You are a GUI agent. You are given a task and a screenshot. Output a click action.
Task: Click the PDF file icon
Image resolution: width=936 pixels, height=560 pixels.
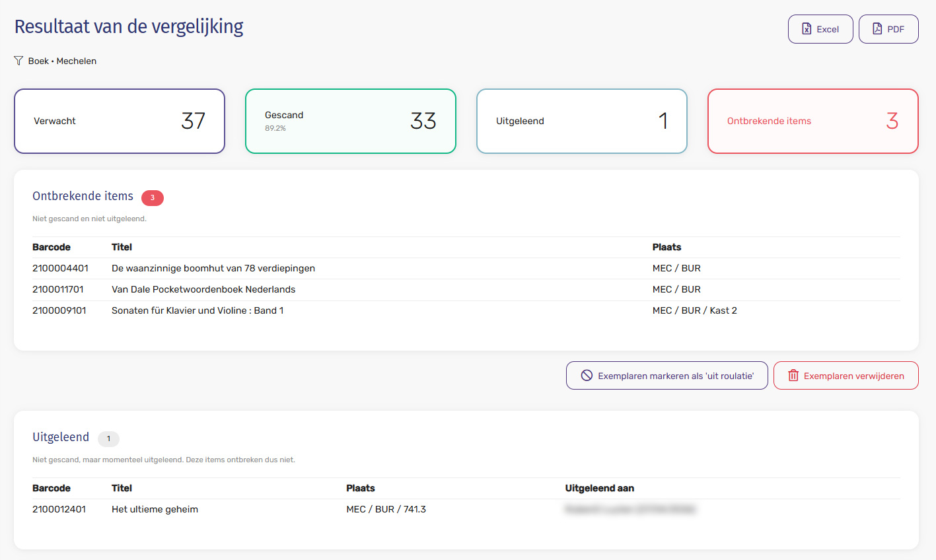[877, 29]
